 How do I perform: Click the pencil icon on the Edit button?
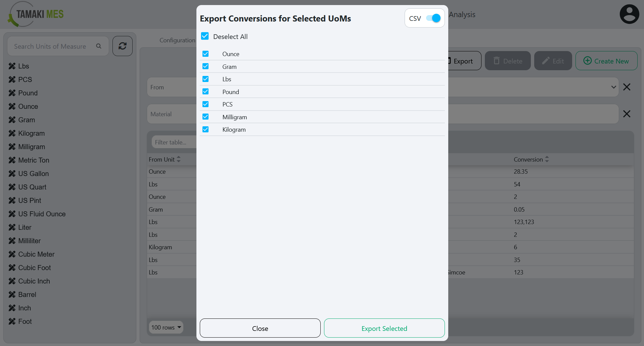[545, 61]
